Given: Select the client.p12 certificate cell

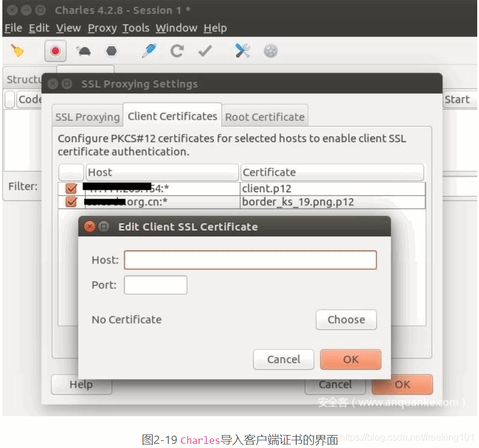Looking at the screenshot, I should coord(333,189).
